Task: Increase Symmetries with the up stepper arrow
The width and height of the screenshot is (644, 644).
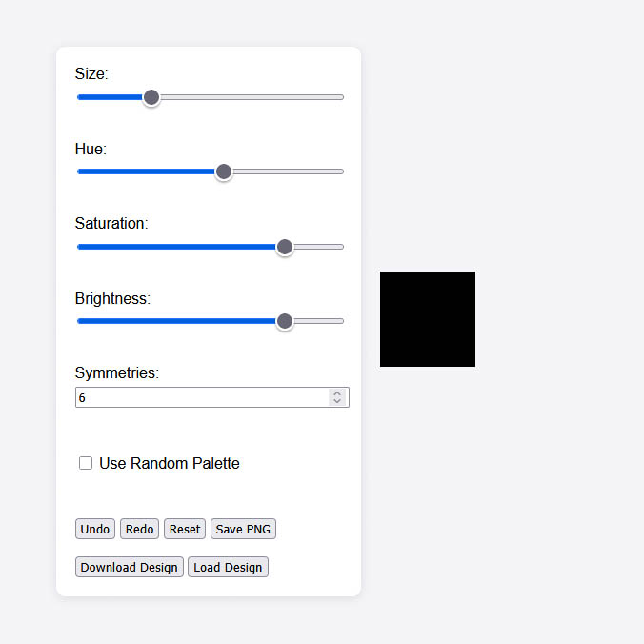Action: 337,393
